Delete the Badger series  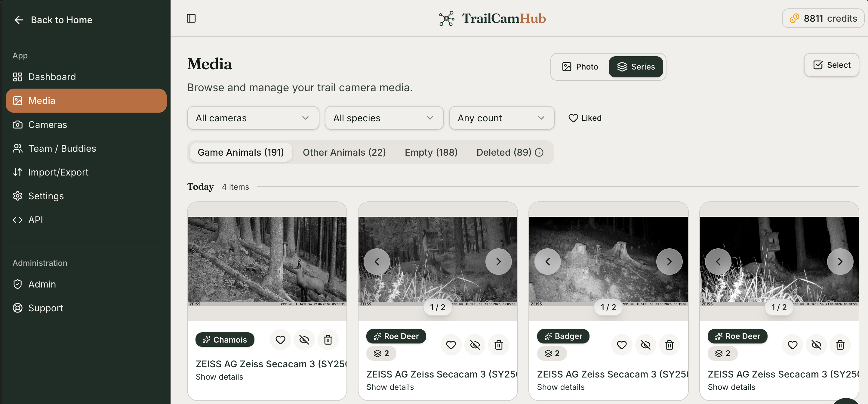click(669, 345)
